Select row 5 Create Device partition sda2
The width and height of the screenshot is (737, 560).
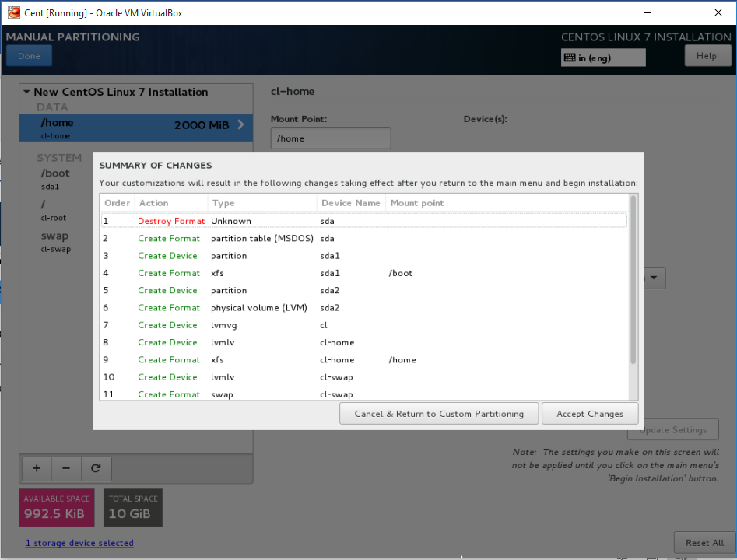pyautogui.click(x=363, y=290)
